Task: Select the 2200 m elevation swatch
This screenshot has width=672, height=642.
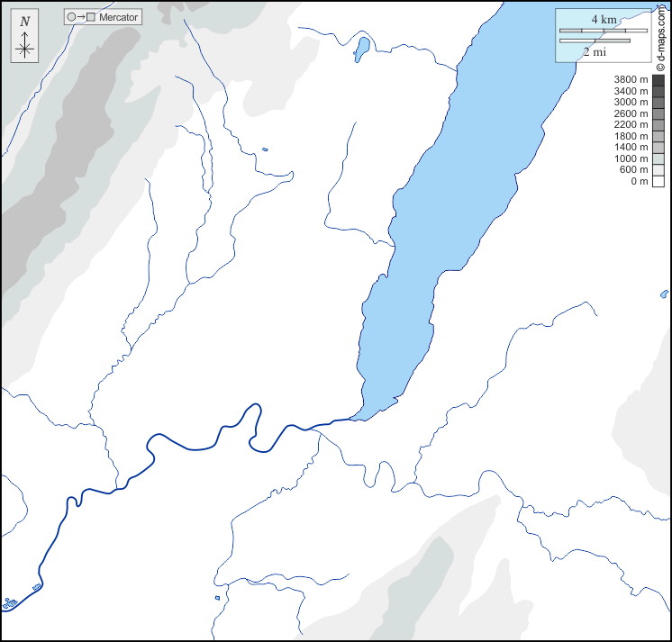Action: click(x=658, y=125)
